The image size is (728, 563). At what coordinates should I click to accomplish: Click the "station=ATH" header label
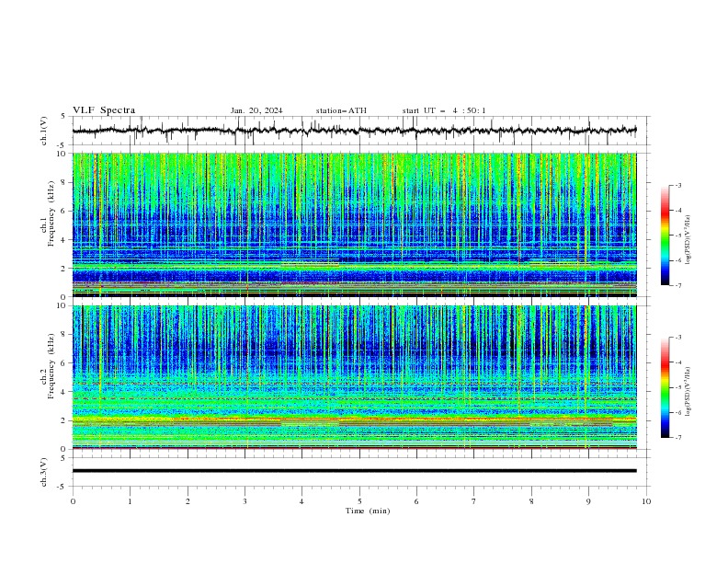tap(341, 110)
